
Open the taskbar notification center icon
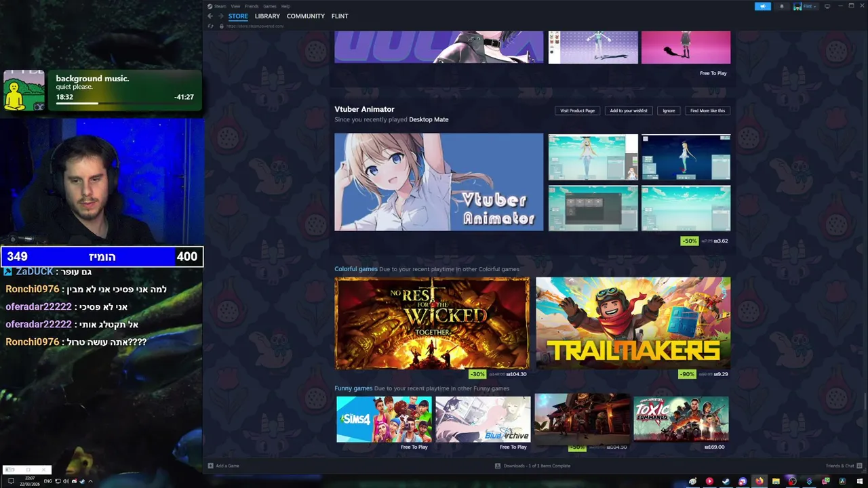tap(11, 481)
